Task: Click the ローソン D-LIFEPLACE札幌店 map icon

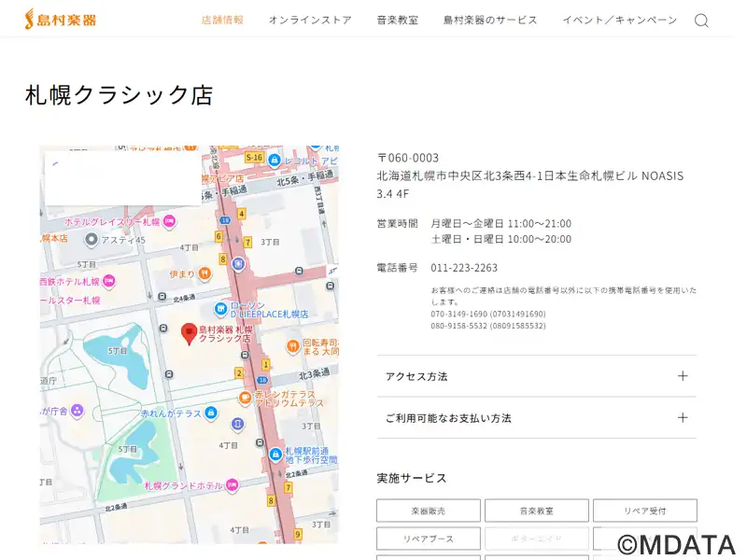Action: (220, 309)
